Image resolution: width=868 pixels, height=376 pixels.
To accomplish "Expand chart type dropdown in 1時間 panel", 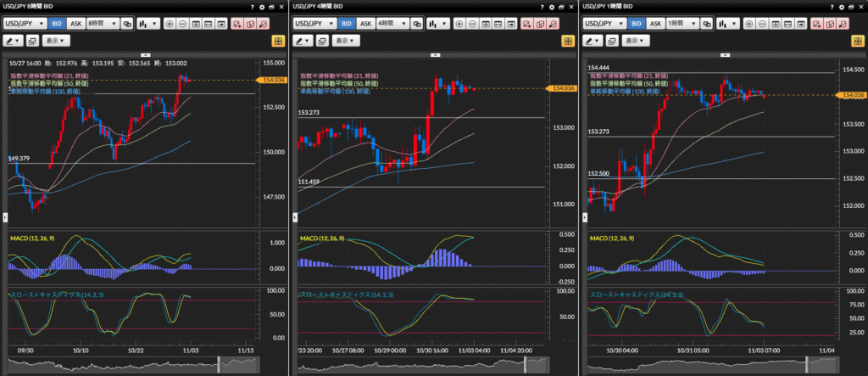I will [727, 24].
